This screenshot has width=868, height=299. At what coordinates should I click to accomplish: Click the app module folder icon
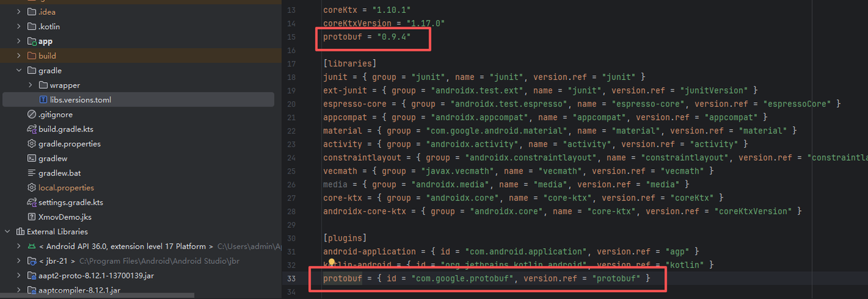click(31, 41)
